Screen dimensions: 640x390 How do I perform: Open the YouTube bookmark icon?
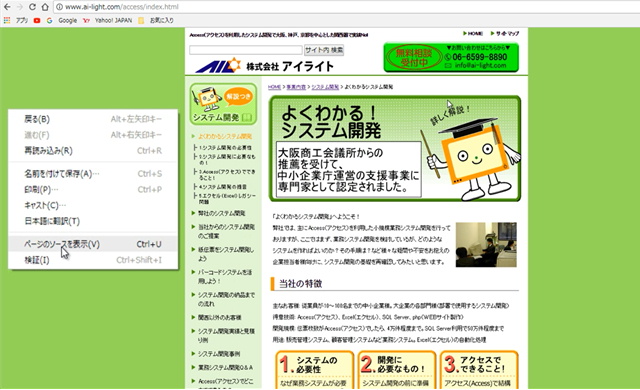37,20
